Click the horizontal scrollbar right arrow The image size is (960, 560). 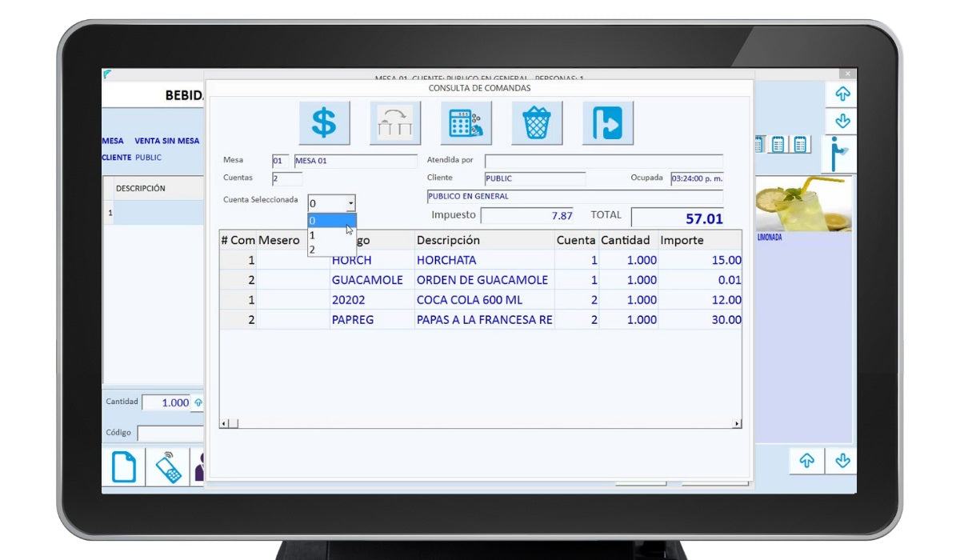pyautogui.click(x=736, y=424)
